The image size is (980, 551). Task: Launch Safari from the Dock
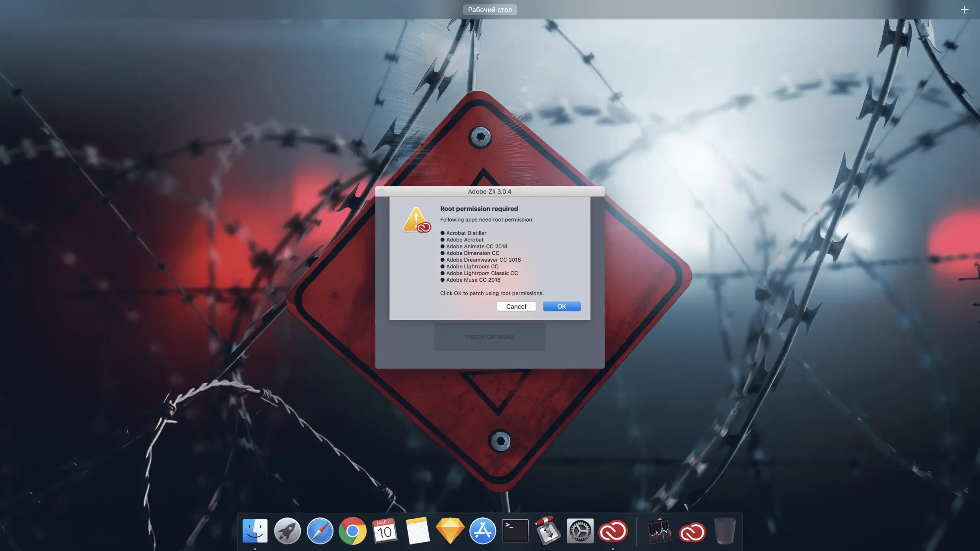320,531
